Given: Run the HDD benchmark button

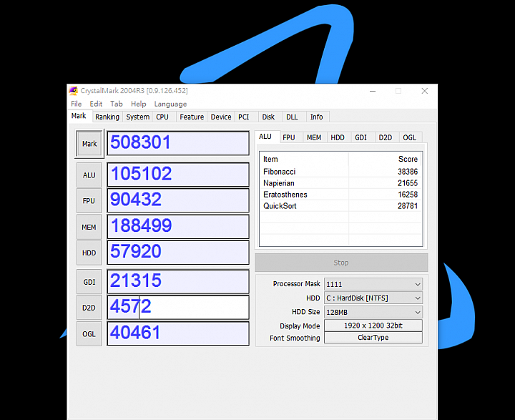Looking at the screenshot, I should (x=89, y=253).
